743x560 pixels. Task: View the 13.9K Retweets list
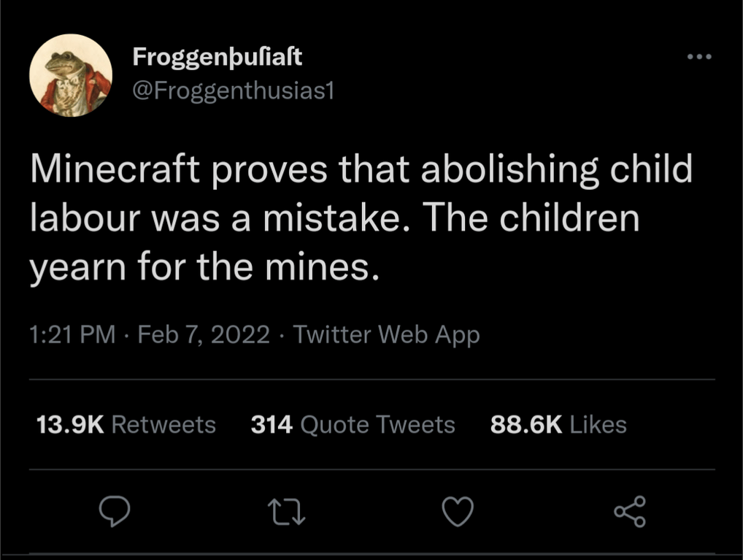(126, 424)
